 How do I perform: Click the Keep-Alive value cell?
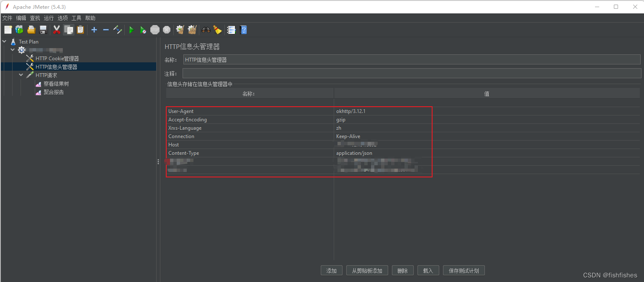point(487,136)
